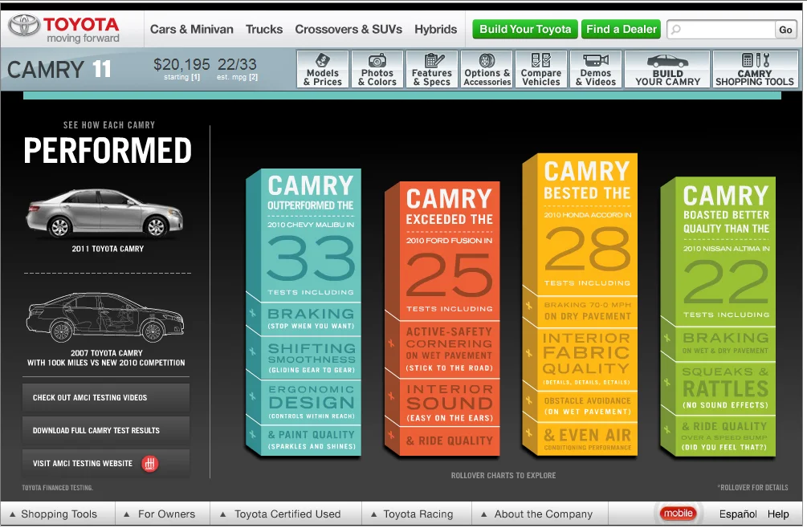Viewport: 807px width, 532px height.
Task: Click the CAMRY 11 title
Action: 59,70
